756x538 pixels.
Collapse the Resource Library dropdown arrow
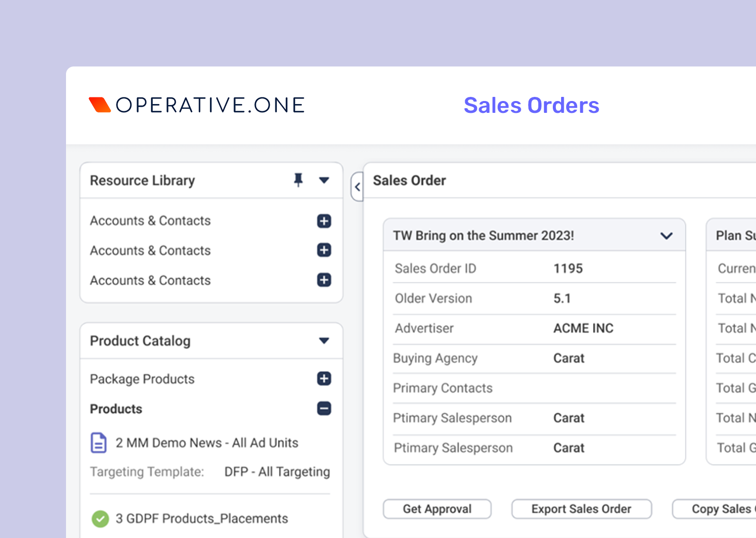[324, 180]
